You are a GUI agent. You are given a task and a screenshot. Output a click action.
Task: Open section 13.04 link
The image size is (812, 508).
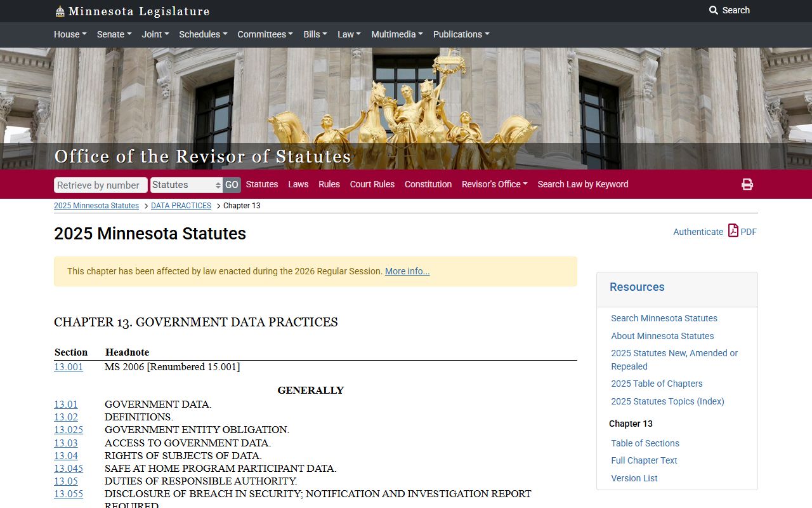tap(66, 456)
